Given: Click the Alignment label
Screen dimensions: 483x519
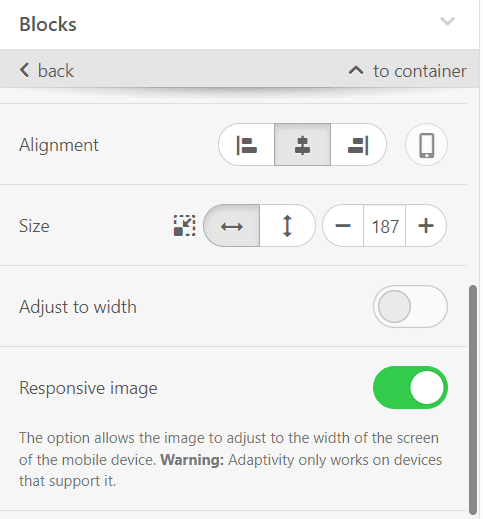Looking at the screenshot, I should tap(59, 145).
